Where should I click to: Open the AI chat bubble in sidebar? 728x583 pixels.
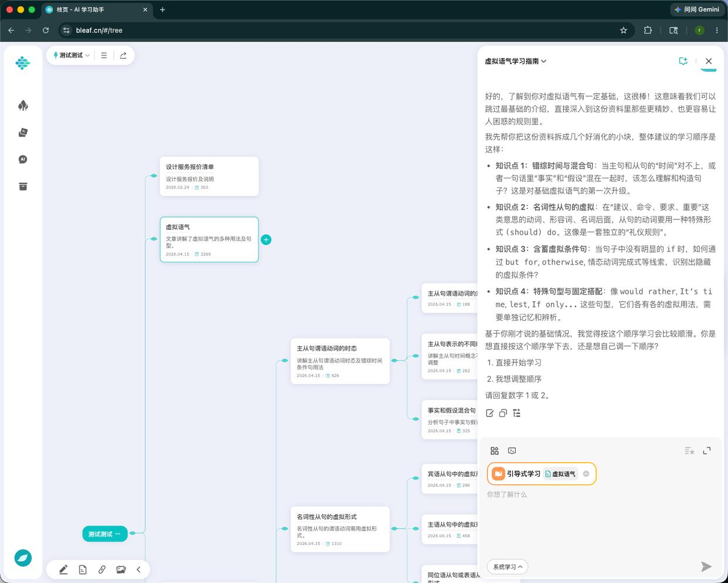[23, 160]
